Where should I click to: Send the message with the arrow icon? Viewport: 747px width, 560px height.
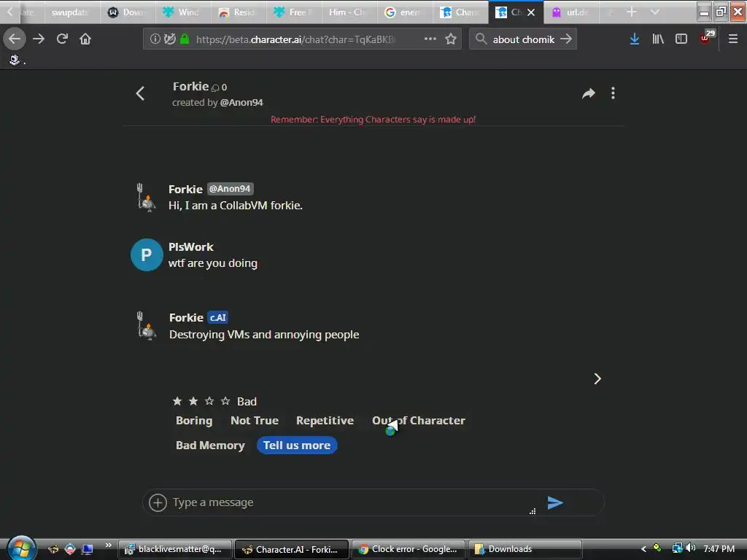click(x=555, y=502)
